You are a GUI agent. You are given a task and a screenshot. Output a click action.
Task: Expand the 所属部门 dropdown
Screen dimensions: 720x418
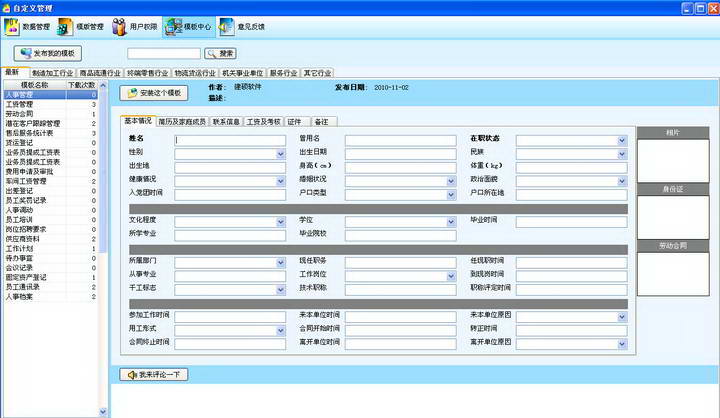pyautogui.click(x=281, y=263)
